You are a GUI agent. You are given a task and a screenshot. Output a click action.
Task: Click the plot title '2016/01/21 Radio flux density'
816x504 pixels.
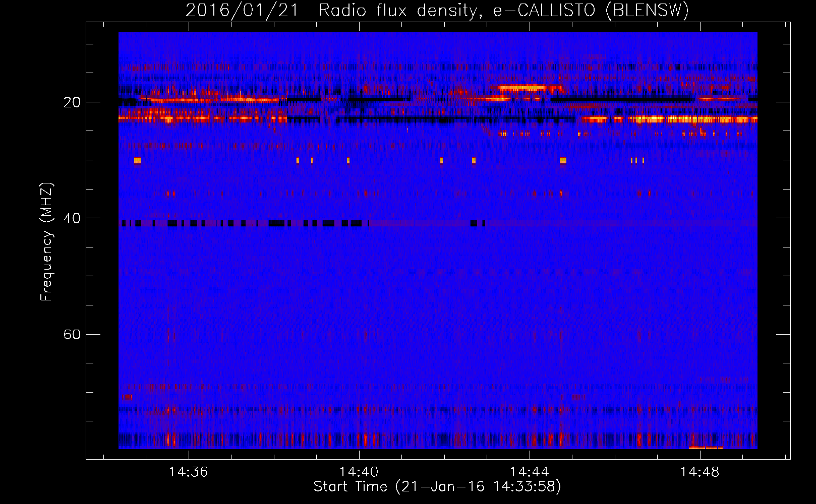pyautogui.click(x=437, y=10)
